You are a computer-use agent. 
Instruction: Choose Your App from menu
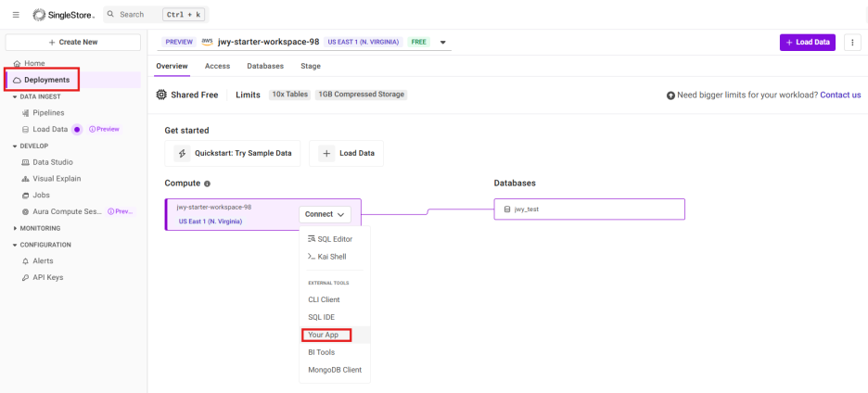335,335
